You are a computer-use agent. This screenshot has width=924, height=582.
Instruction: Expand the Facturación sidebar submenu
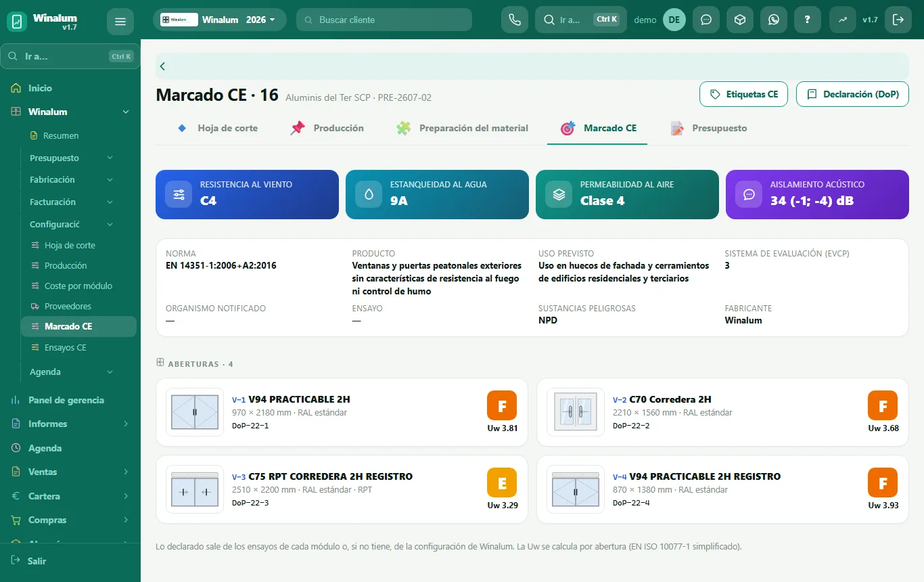tap(110, 202)
